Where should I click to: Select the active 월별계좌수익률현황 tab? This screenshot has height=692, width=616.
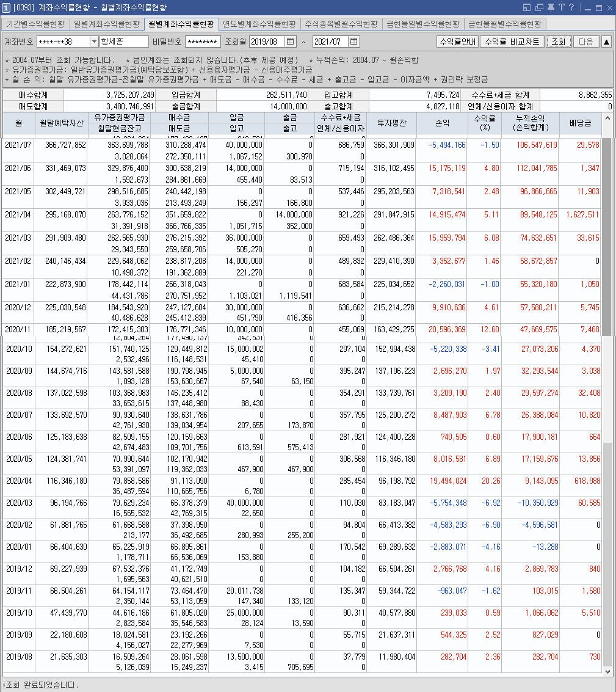(x=181, y=24)
